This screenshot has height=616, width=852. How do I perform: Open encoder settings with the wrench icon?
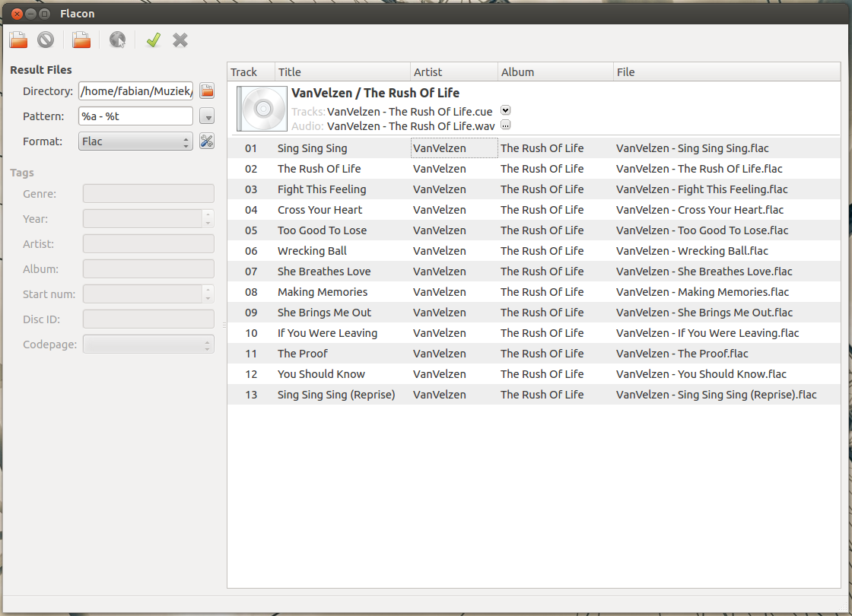(207, 141)
